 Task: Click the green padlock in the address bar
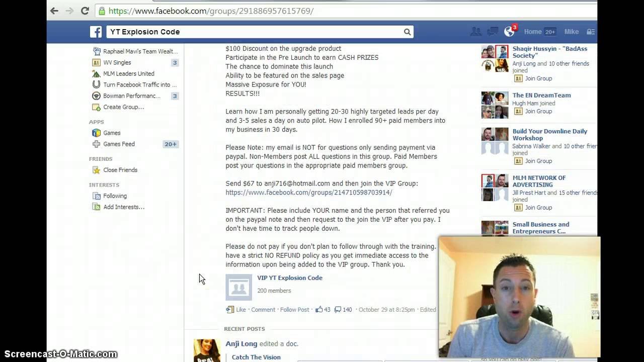pyautogui.click(x=102, y=11)
